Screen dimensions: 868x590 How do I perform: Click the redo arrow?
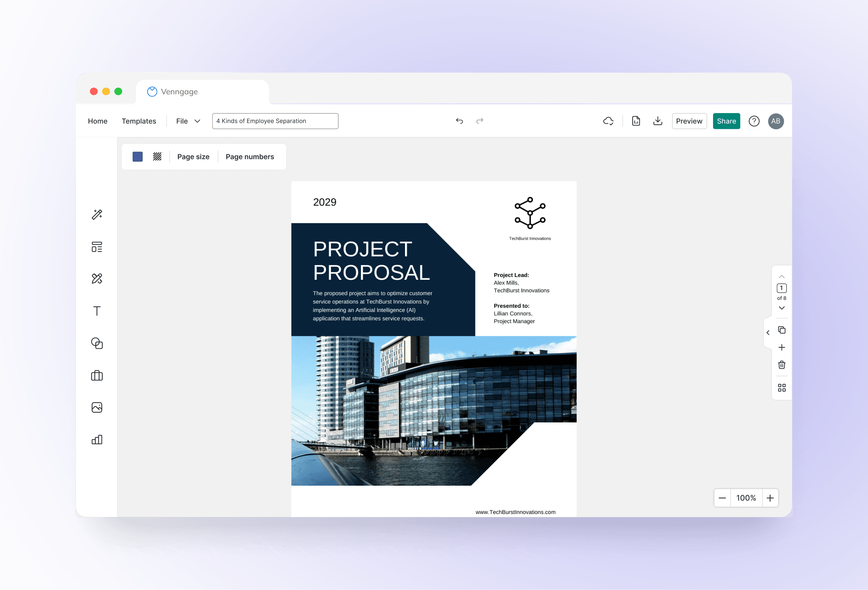click(480, 121)
